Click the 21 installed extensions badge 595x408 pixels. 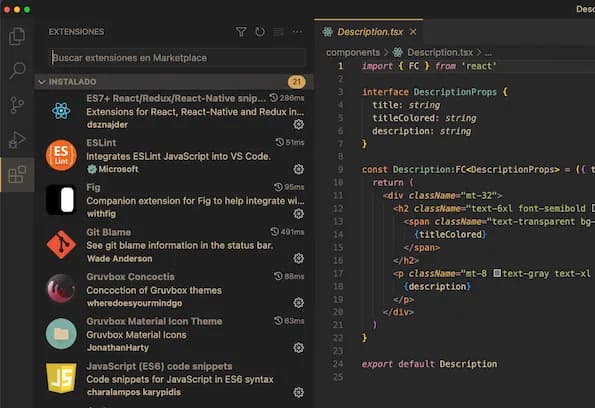pyautogui.click(x=296, y=82)
